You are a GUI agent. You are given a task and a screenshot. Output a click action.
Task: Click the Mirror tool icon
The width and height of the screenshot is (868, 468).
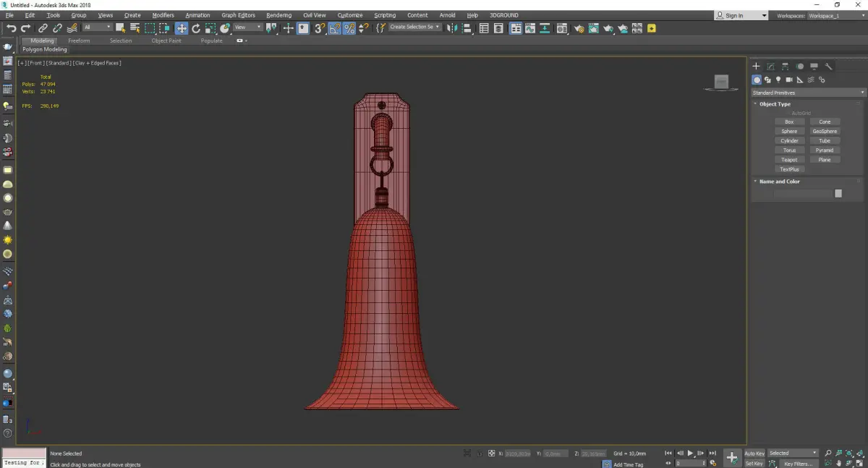(452, 28)
